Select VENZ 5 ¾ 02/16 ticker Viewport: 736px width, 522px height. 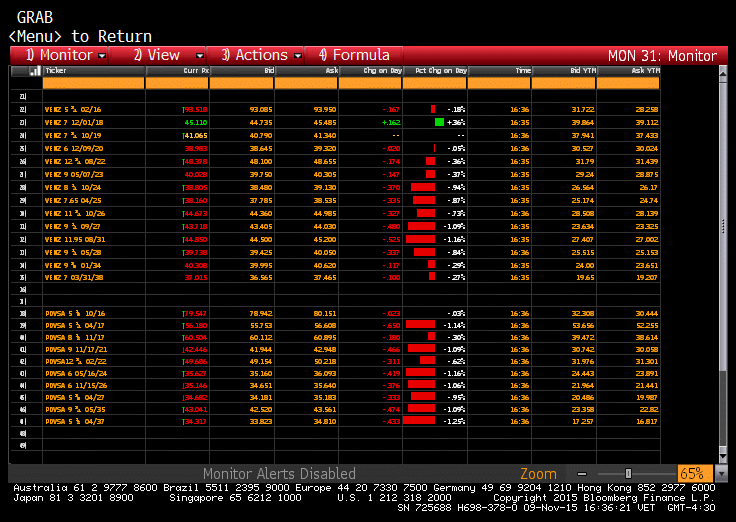click(73, 109)
